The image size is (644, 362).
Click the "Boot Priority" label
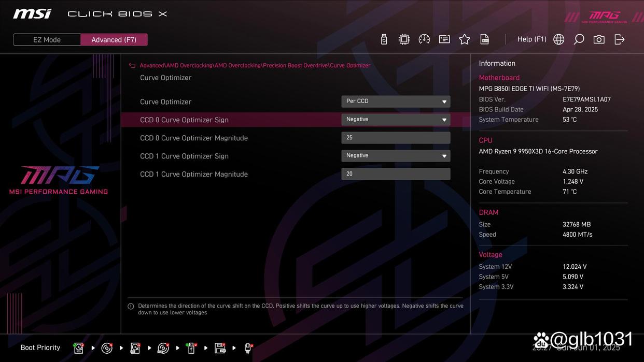coord(40,347)
